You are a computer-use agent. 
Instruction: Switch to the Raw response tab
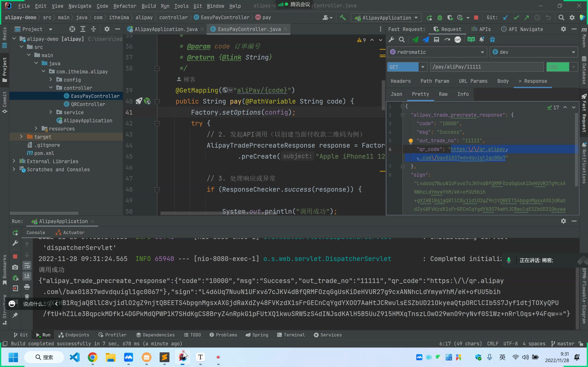point(443,94)
